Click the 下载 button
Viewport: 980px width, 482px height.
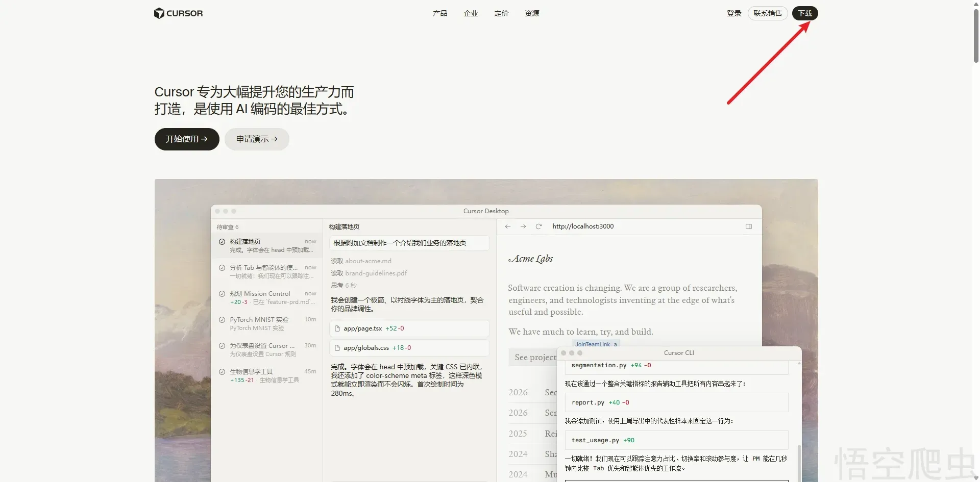point(805,13)
